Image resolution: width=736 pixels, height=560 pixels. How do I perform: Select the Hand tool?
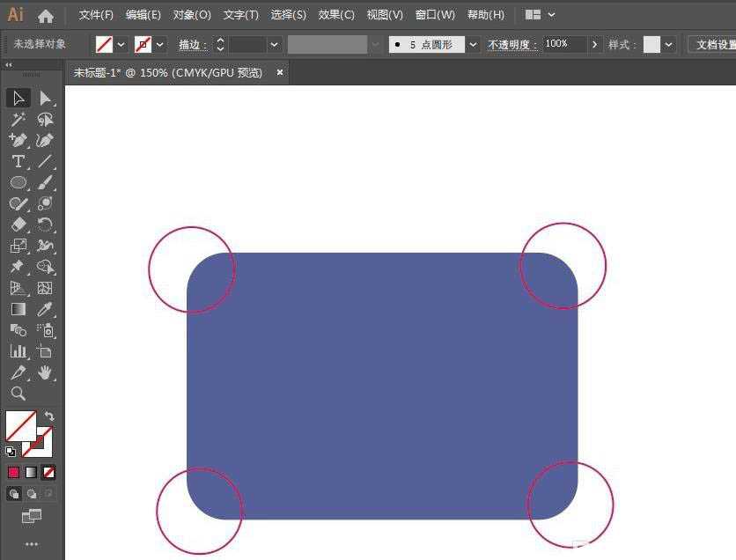pyautogui.click(x=45, y=372)
